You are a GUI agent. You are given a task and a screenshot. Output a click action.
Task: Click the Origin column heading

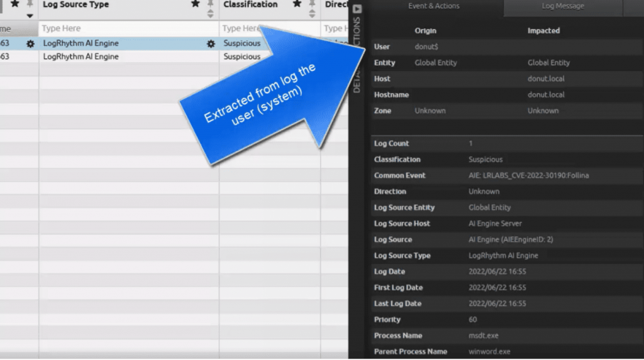pos(426,31)
